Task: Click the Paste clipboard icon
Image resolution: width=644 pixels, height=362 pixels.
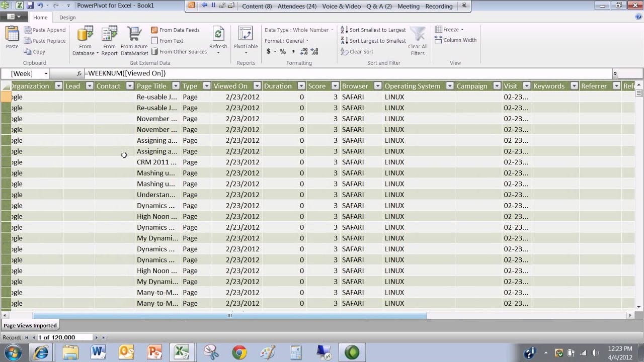Action: [12, 35]
